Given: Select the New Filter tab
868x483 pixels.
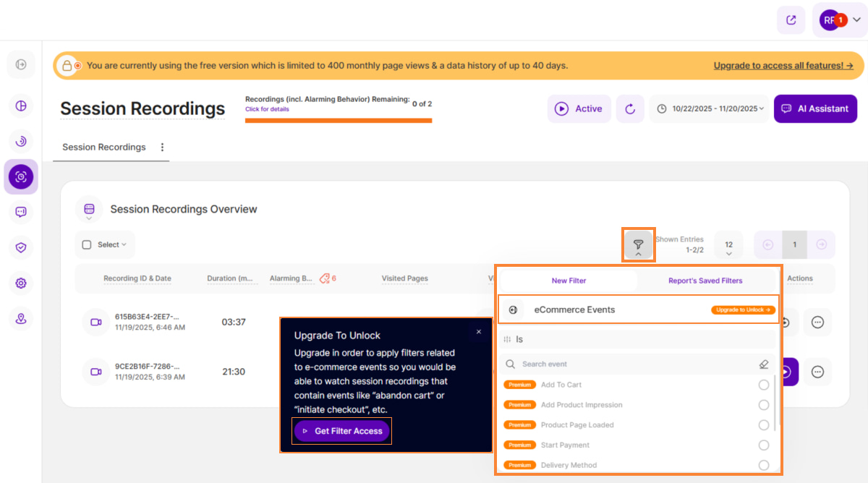Looking at the screenshot, I should coord(569,281).
